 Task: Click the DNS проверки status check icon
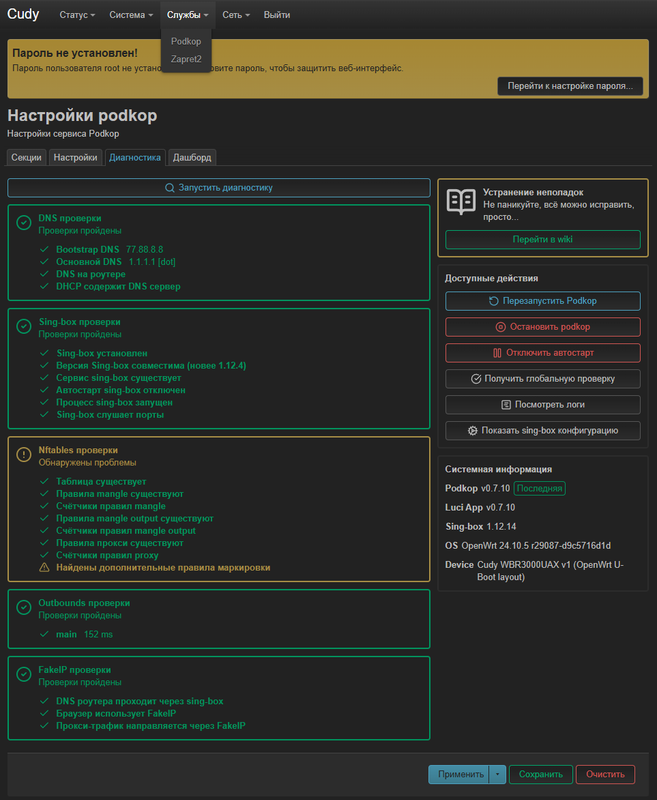[23, 223]
